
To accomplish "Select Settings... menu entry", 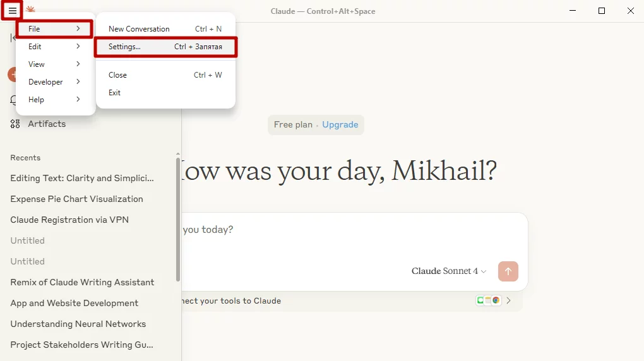I will (x=165, y=47).
